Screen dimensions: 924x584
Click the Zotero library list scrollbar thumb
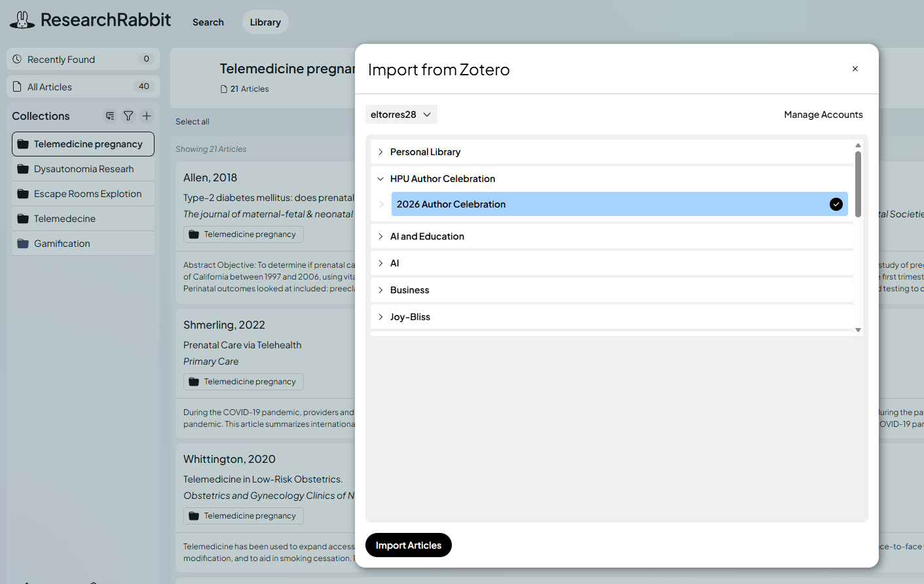(858, 184)
